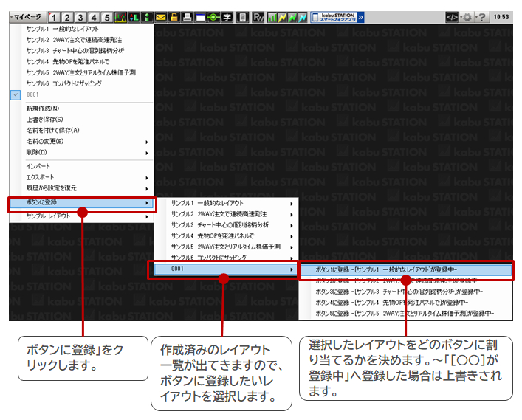Expand the 名前の変更(E) submenu arrow
This screenshot has height=420, width=522.
[147, 142]
